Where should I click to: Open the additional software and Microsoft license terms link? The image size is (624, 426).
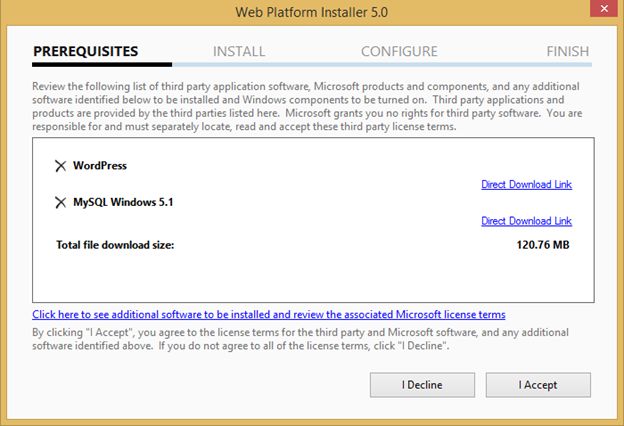point(269,314)
